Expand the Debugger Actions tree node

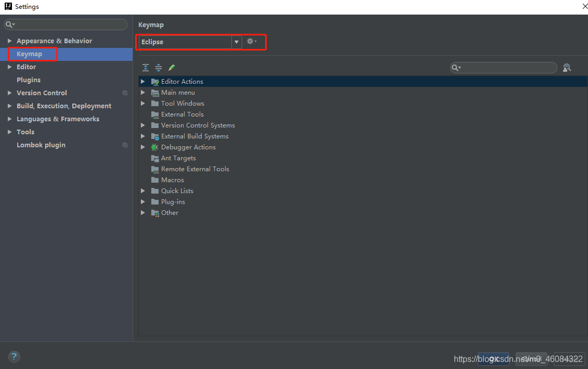[143, 147]
